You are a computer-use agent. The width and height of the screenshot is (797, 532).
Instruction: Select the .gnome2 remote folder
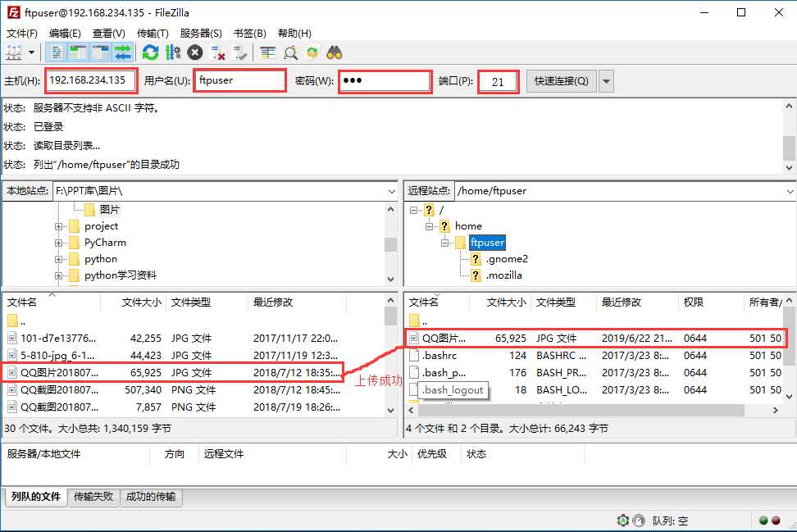(507, 259)
